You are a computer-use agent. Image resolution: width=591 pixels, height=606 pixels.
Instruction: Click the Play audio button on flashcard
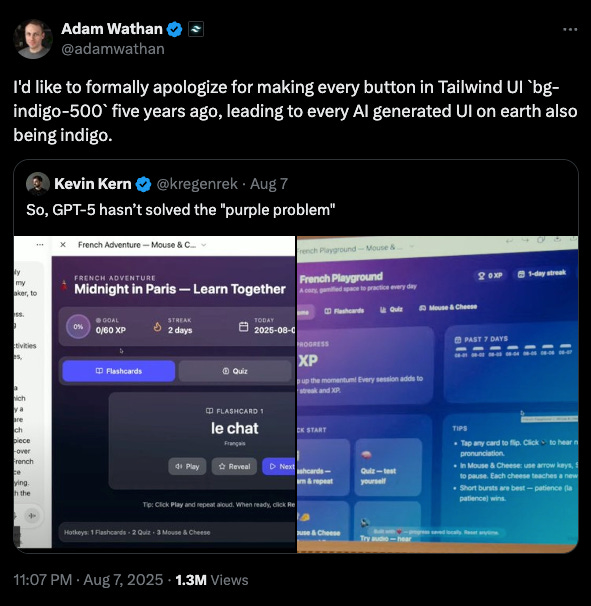pos(187,466)
